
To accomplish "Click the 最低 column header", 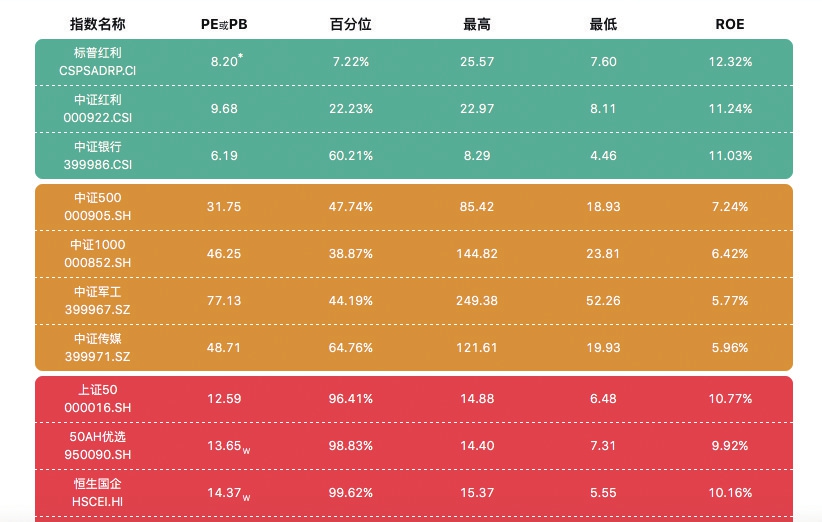I will (603, 24).
